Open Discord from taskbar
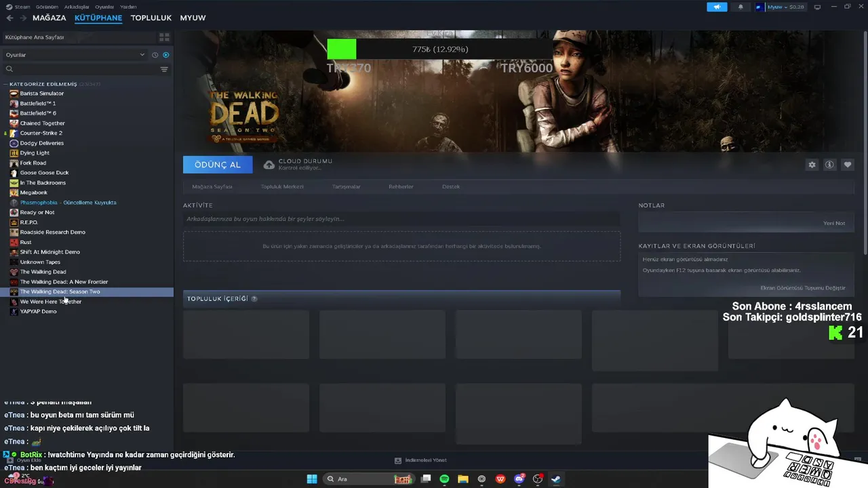The height and width of the screenshot is (488, 868). pyautogui.click(x=519, y=479)
